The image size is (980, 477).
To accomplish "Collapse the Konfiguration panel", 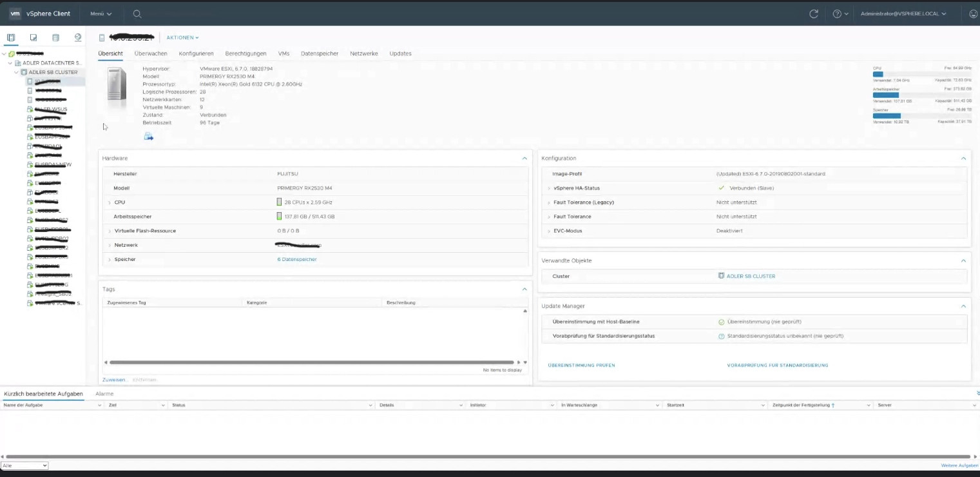I will (x=963, y=158).
